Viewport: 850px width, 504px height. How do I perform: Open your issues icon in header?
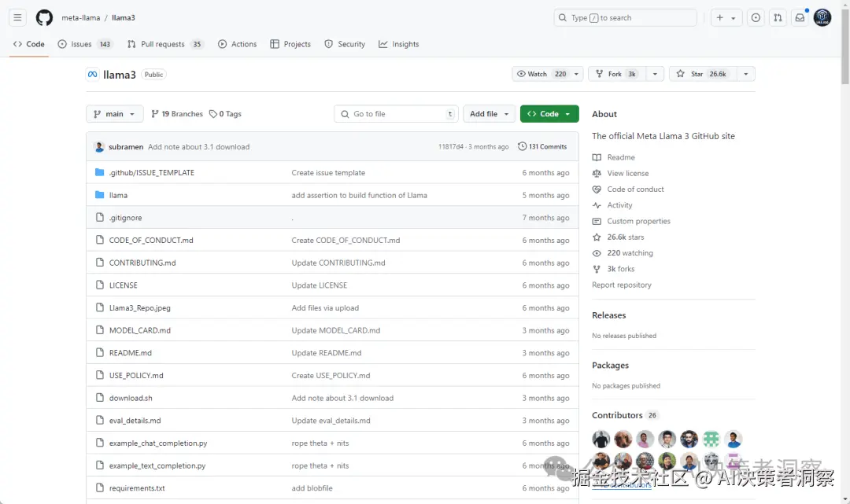[755, 18]
